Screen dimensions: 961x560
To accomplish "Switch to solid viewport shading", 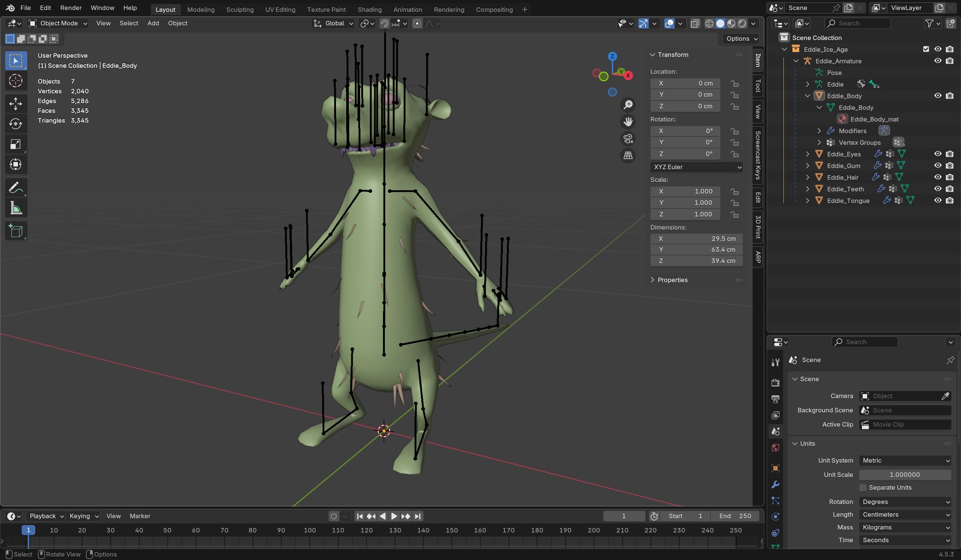I will [x=720, y=23].
